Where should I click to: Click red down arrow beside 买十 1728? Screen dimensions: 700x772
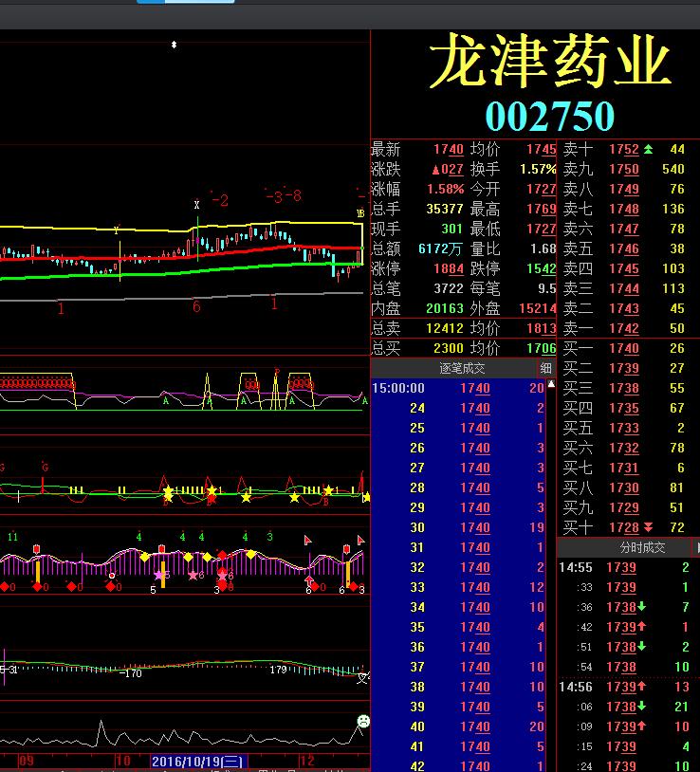coord(649,528)
